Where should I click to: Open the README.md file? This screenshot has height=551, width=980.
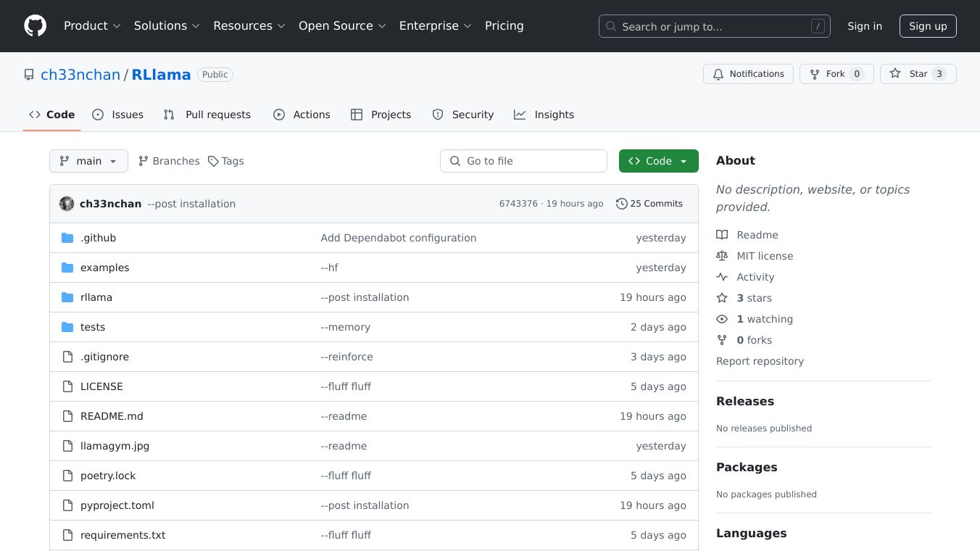tap(112, 416)
